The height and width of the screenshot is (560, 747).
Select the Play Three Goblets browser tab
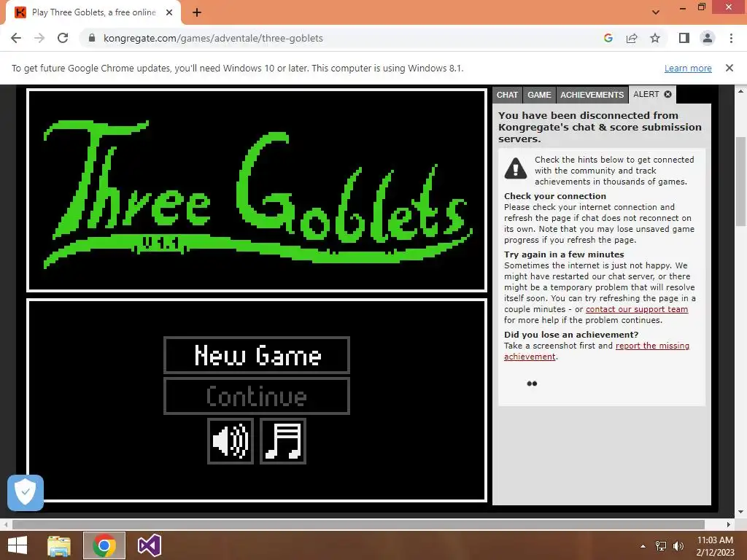[x=93, y=13]
